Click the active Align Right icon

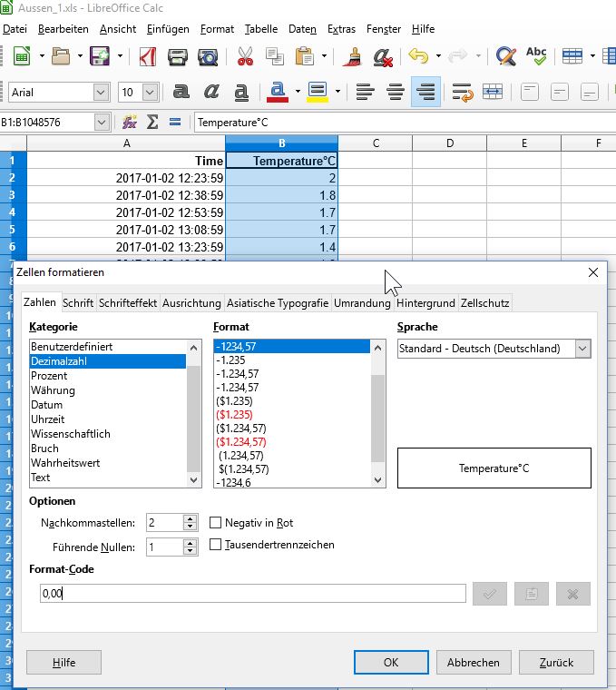[x=425, y=92]
